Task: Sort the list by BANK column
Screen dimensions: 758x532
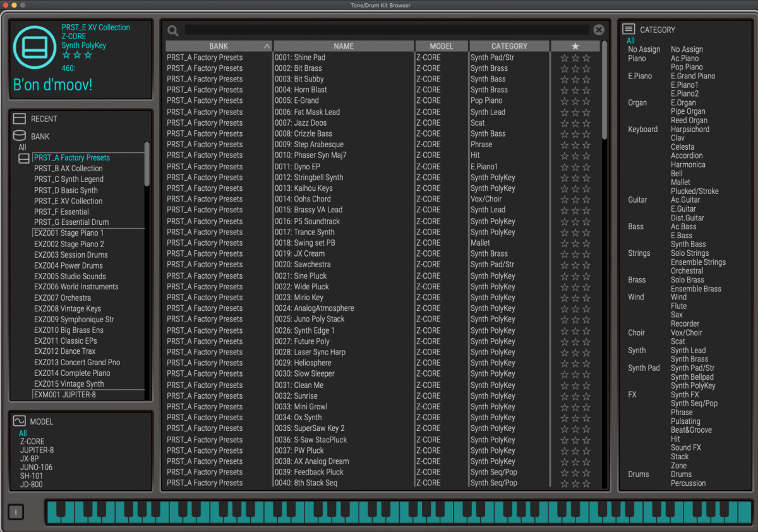Action: [x=219, y=46]
